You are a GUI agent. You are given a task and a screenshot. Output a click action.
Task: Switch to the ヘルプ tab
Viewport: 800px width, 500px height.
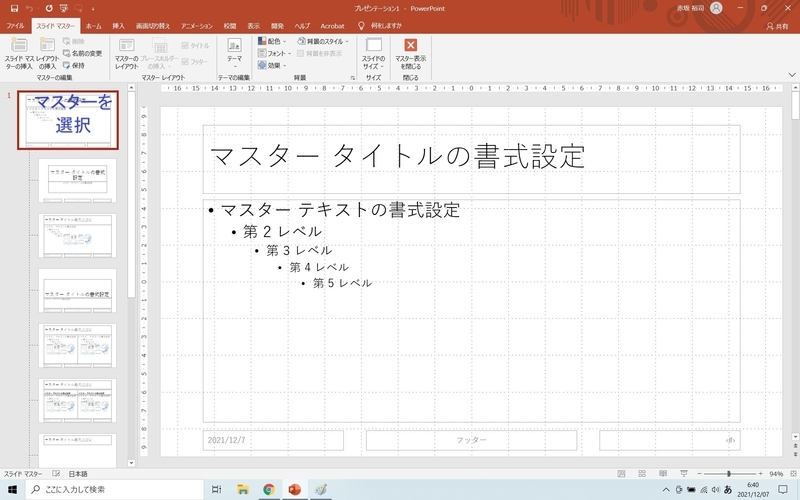[302, 26]
